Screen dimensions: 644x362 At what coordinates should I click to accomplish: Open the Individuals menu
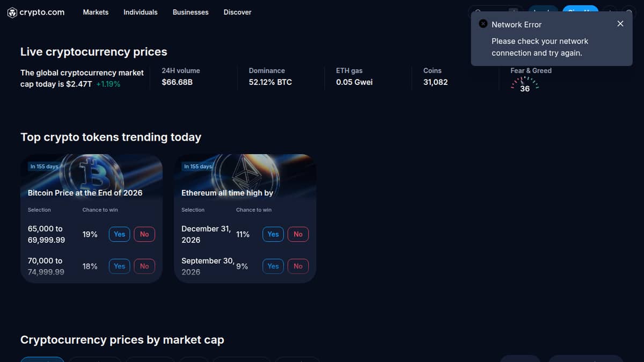pyautogui.click(x=141, y=12)
